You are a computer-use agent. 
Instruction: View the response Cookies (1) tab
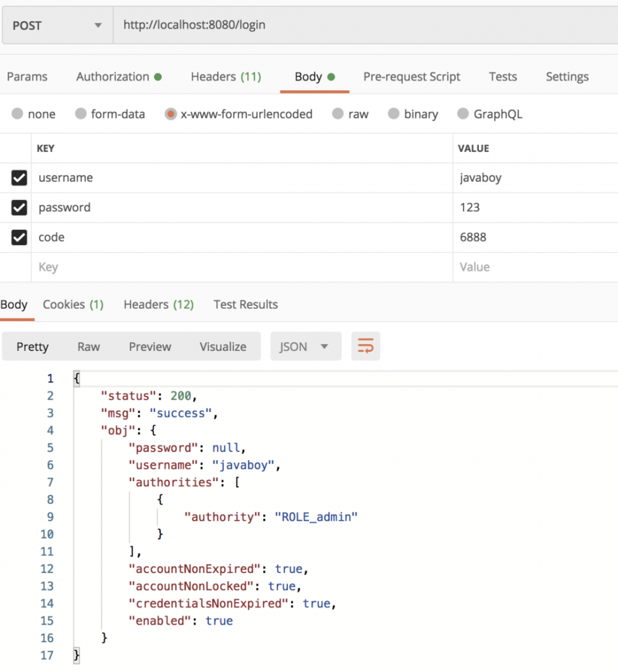pos(73,304)
